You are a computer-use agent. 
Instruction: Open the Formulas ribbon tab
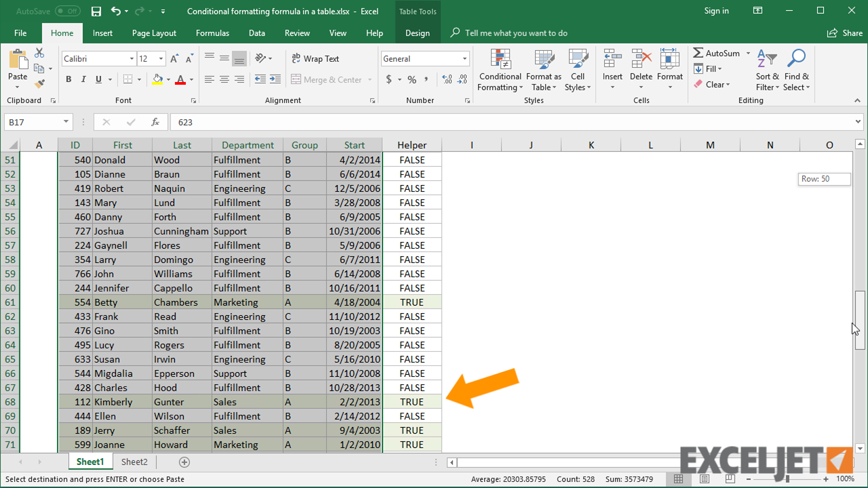212,33
